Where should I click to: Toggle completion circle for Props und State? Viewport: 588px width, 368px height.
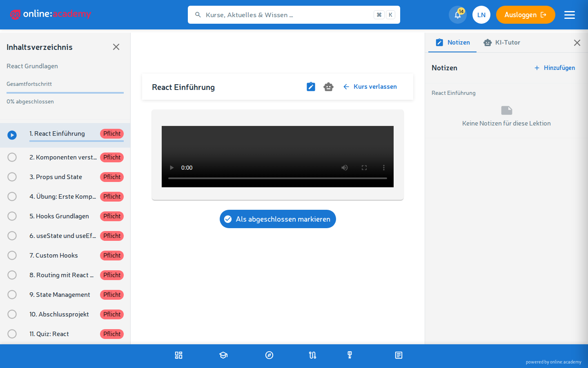[12, 177]
